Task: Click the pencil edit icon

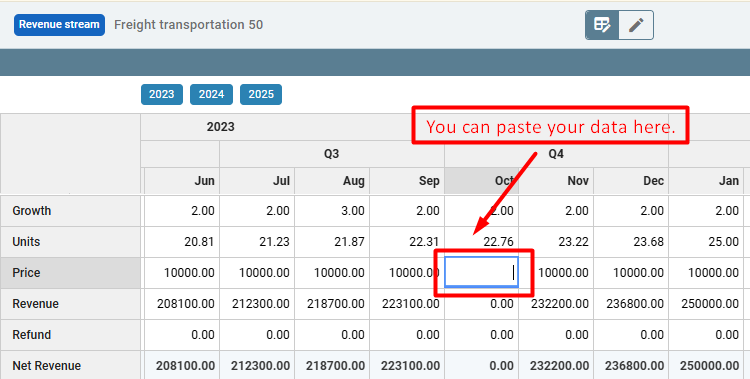Action: coord(636,25)
